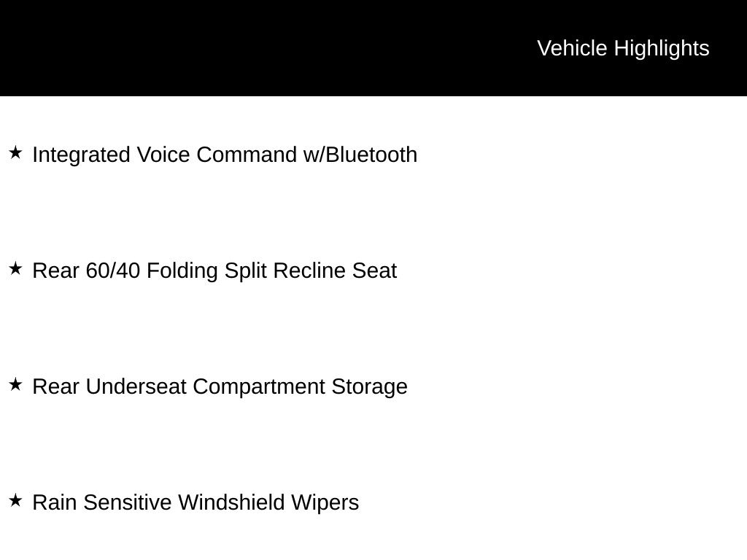The width and height of the screenshot is (747, 560).
Task: Select the Rear 60/40 Folding Split Recline Seat line
Action: coord(214,271)
